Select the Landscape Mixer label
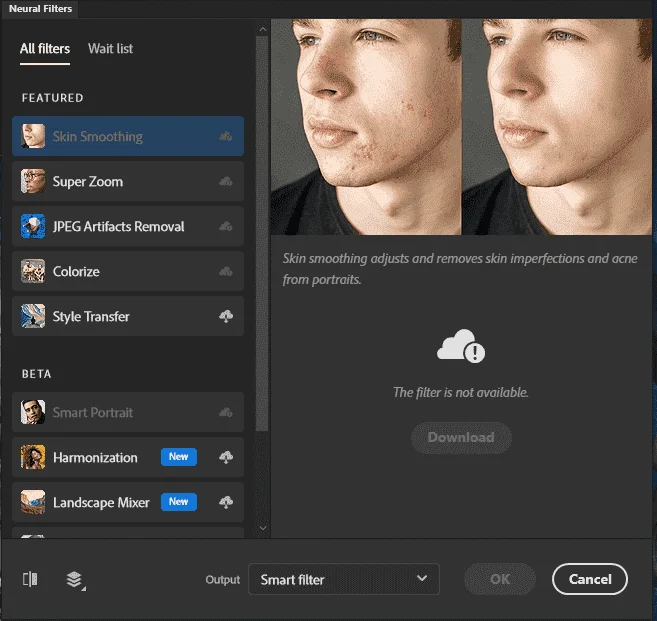 [x=101, y=502]
